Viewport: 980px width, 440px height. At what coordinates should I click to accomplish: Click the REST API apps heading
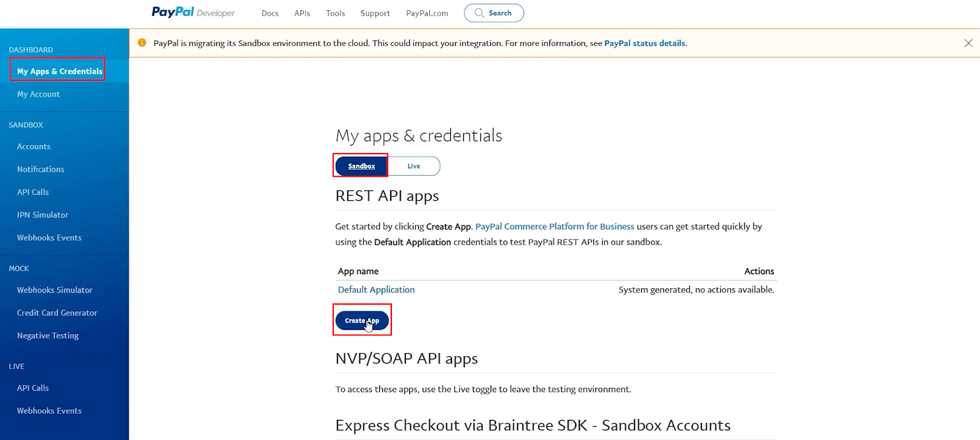click(387, 196)
